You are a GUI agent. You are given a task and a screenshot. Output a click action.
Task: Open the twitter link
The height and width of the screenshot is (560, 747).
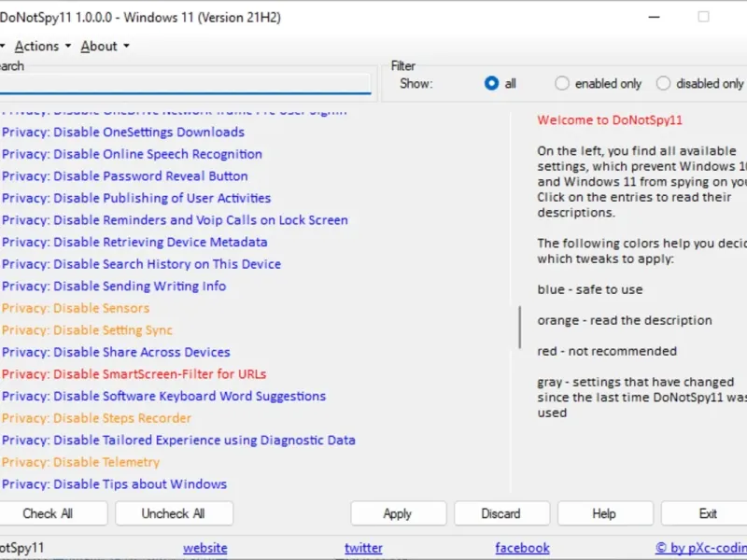(x=363, y=548)
